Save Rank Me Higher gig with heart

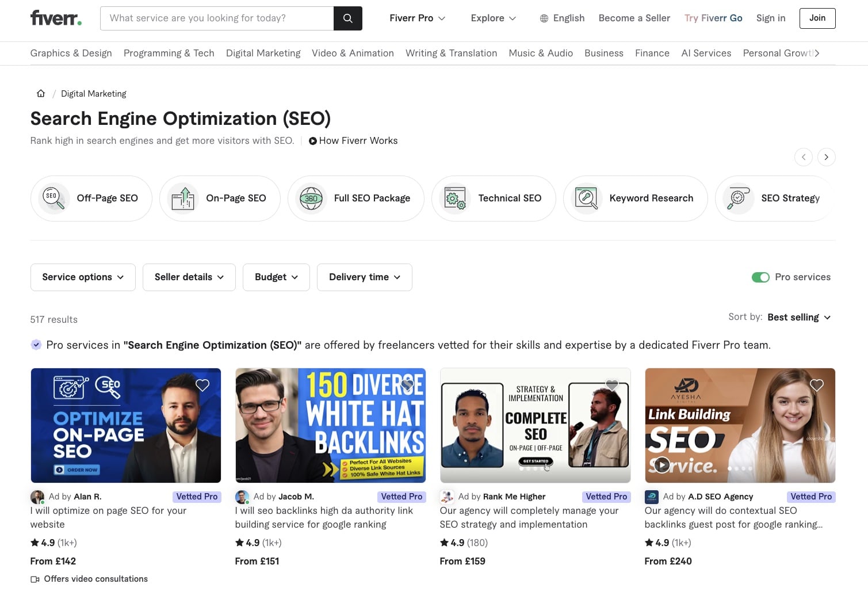(x=612, y=386)
